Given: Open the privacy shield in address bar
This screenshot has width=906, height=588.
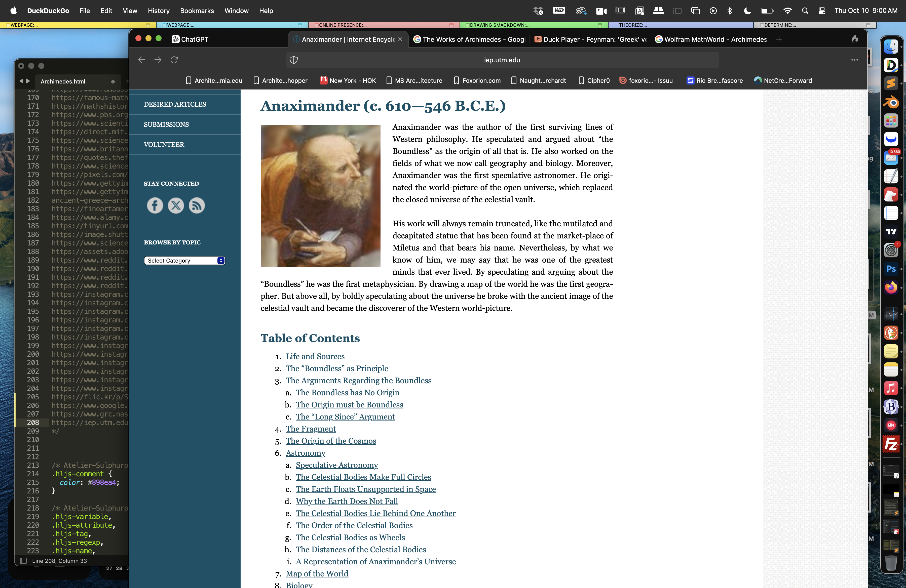Looking at the screenshot, I should [x=293, y=60].
